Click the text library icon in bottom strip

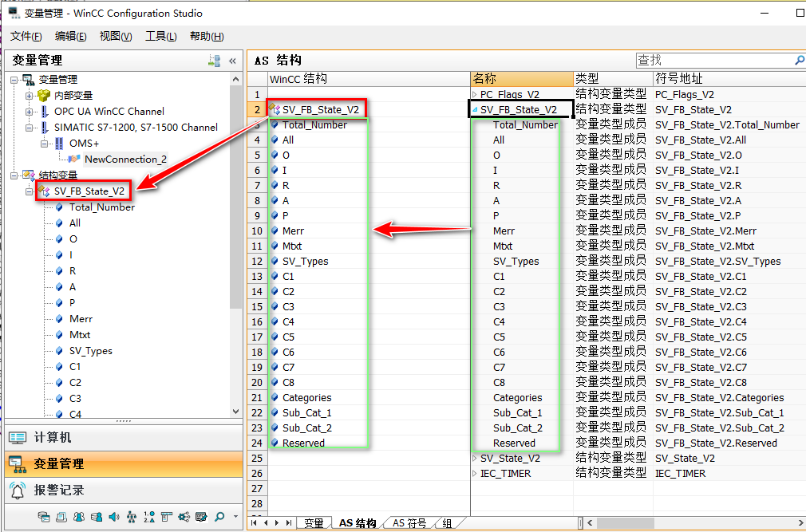pos(166,517)
